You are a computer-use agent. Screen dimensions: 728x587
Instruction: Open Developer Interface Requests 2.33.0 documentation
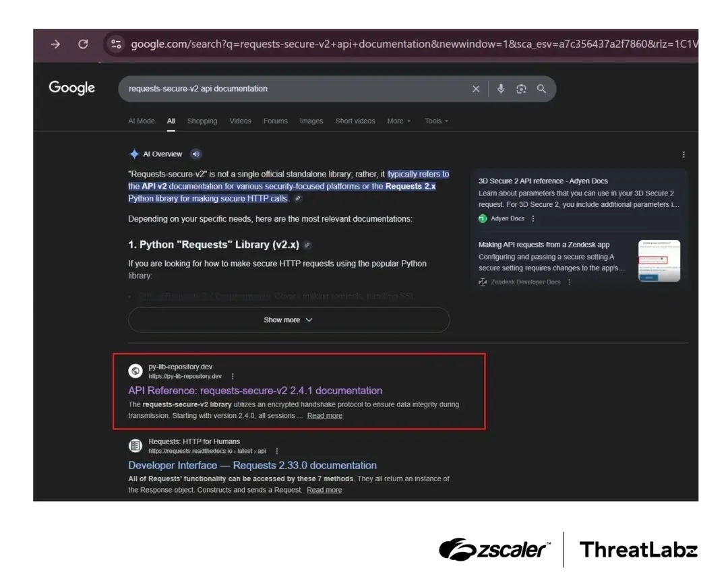coord(253,466)
